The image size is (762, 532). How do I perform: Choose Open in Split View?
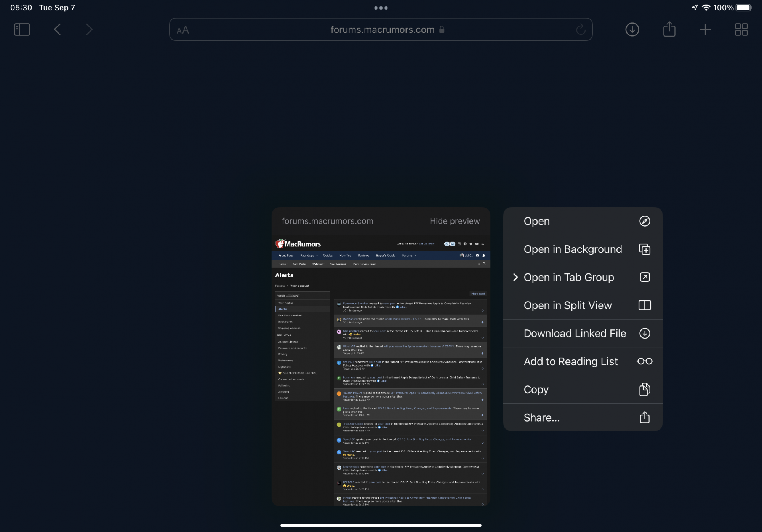coord(583,305)
